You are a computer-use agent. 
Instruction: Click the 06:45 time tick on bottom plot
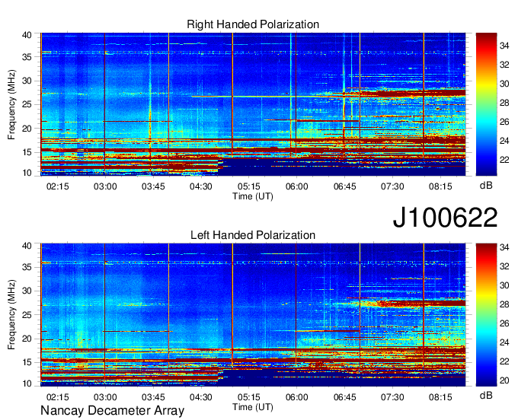pyautogui.click(x=344, y=397)
